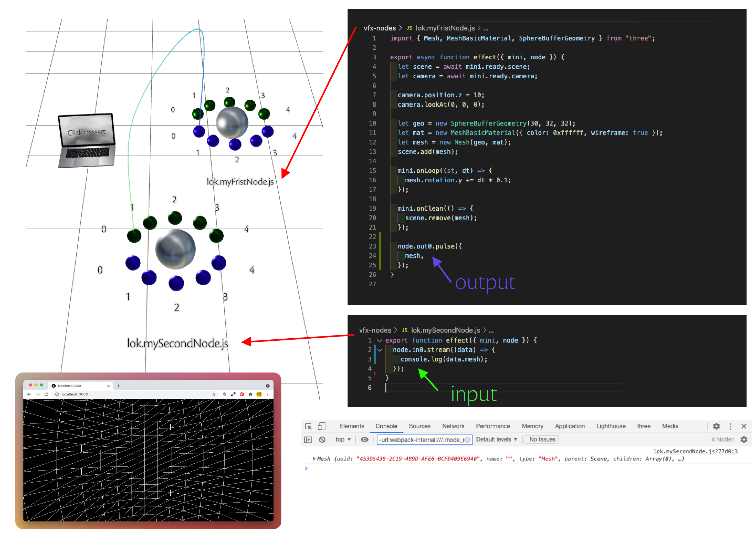Collapse code fold chevron on line 2
The height and width of the screenshot is (538, 756).
[380, 350]
